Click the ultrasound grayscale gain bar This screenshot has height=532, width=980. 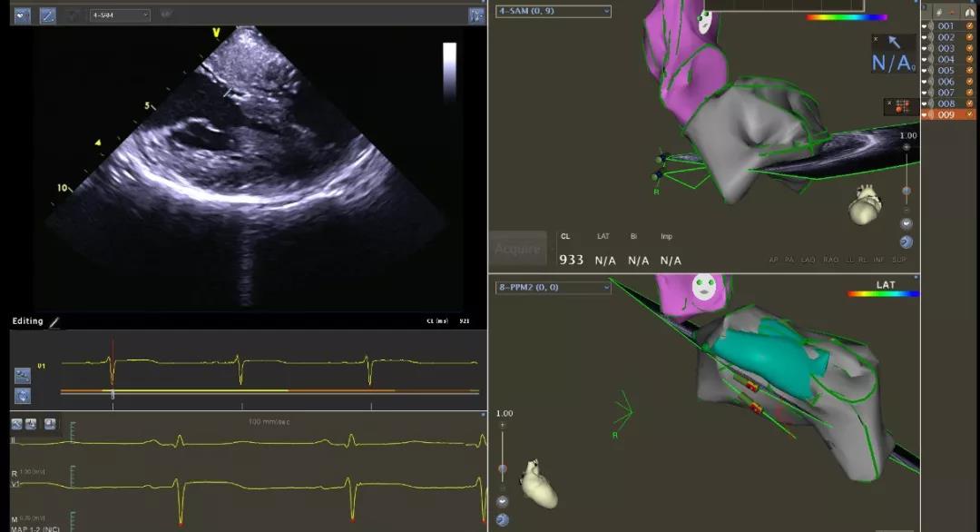(x=449, y=70)
